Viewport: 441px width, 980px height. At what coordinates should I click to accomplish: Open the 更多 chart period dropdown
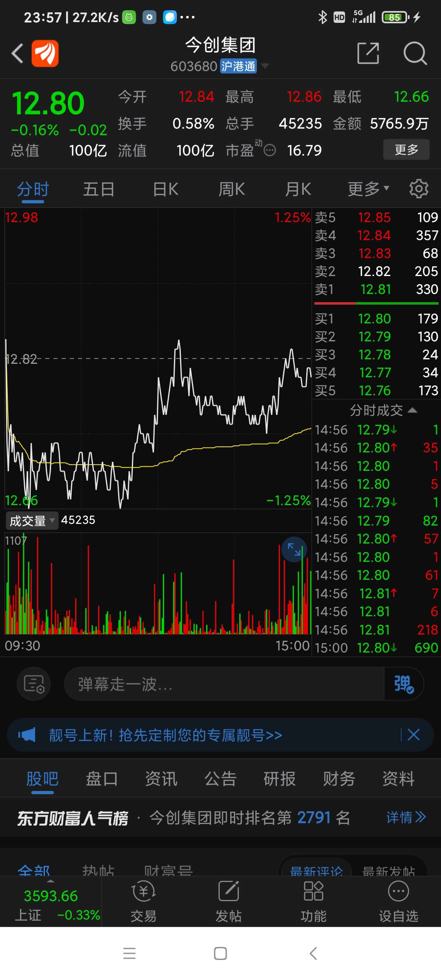click(x=368, y=189)
